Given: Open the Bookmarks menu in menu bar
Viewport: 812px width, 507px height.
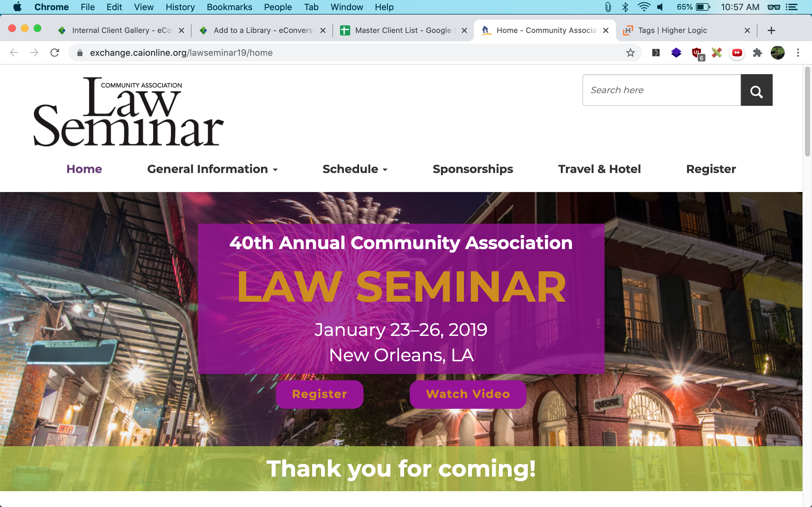Looking at the screenshot, I should coord(229,7).
